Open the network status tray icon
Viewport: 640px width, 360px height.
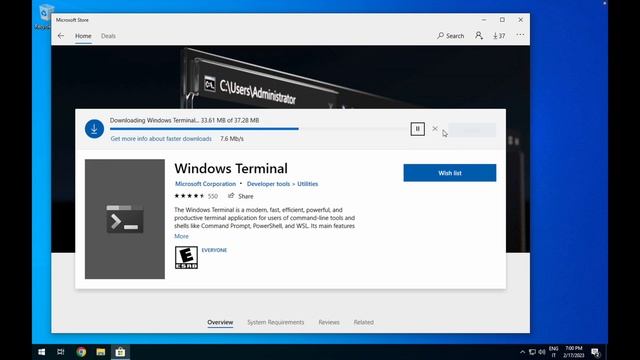tap(532, 352)
